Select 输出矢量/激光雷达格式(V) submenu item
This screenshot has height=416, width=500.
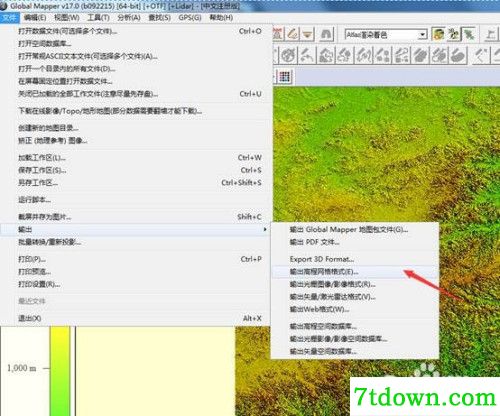tap(355, 297)
